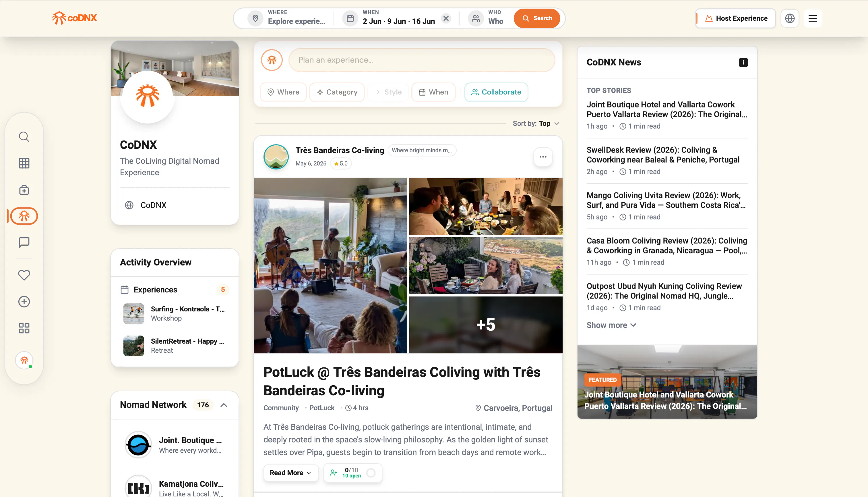Click the Três Bandeiras Co-living host name
Screen dimensions: 868x497
point(340,151)
